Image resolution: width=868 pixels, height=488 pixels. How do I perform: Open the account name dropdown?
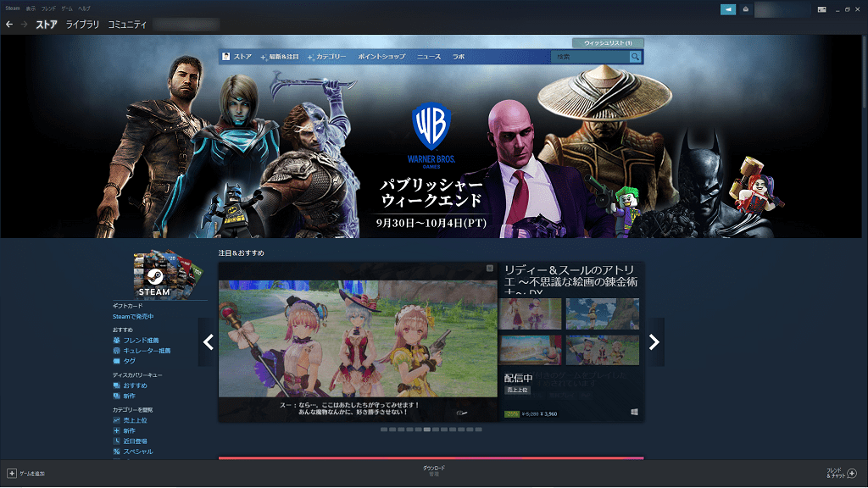tap(782, 9)
